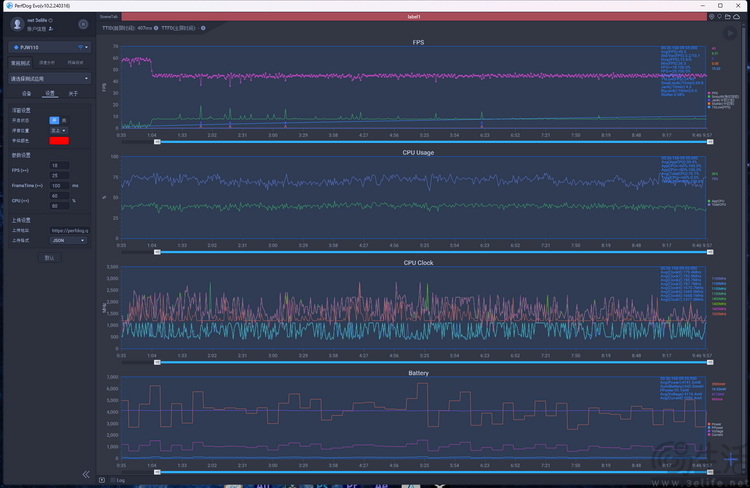
Task: Switch to the 设置 tab
Action: 50,93
